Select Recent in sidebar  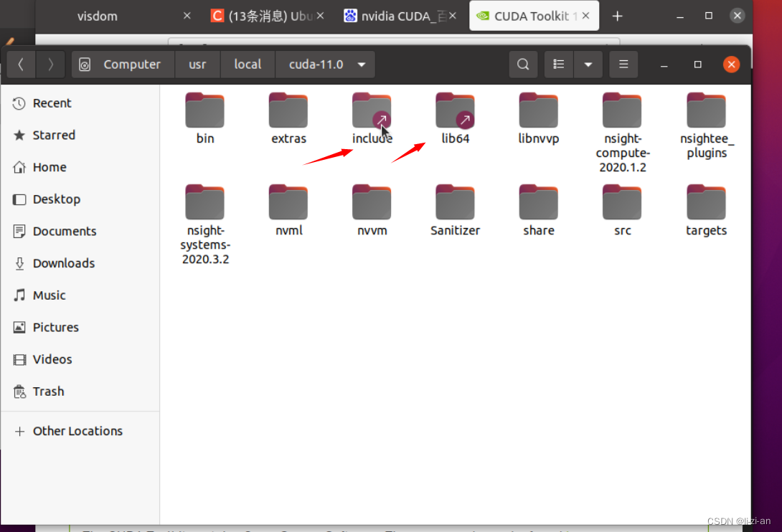(80, 103)
